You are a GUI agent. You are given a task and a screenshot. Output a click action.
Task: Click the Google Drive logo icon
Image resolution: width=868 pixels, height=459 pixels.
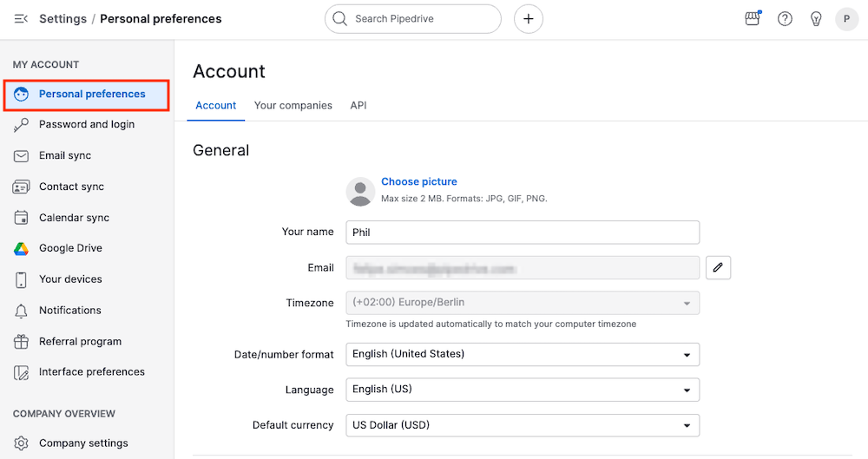click(x=21, y=249)
